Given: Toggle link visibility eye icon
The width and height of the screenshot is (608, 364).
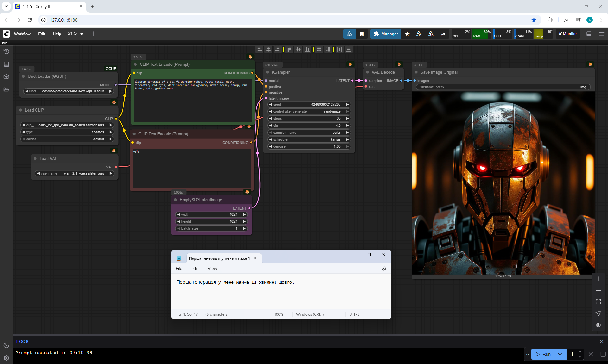Looking at the screenshot, I should 598,325.
